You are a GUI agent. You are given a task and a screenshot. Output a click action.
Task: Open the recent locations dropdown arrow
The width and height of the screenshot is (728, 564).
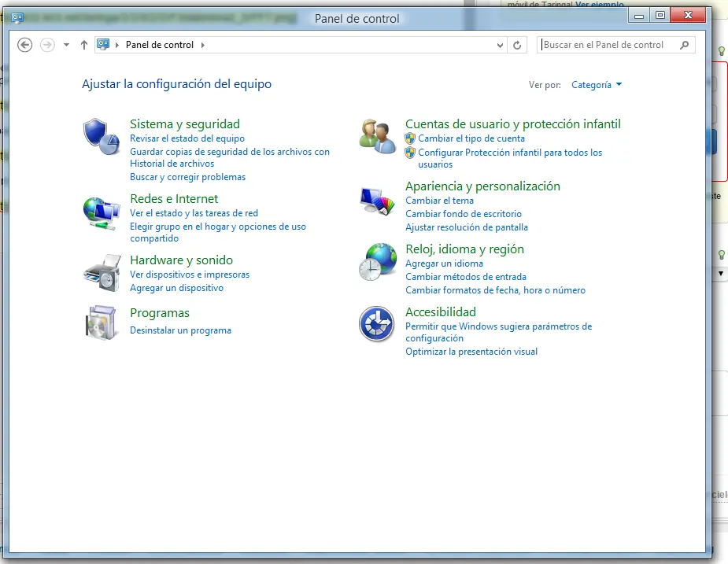(66, 45)
